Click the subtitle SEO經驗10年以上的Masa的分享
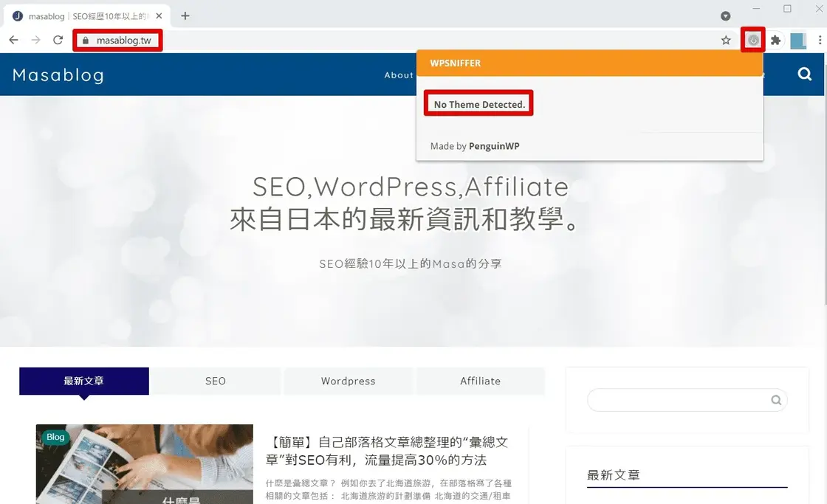The image size is (827, 504). point(411,263)
